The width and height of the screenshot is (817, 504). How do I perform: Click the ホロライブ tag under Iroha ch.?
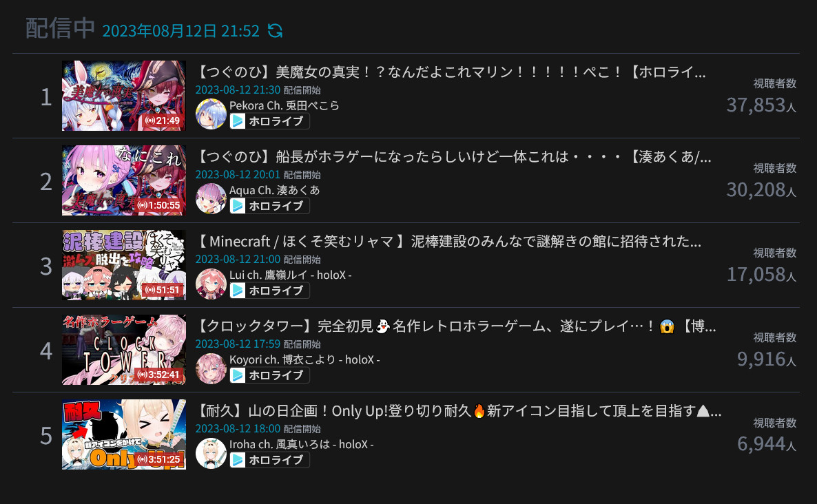[270, 460]
